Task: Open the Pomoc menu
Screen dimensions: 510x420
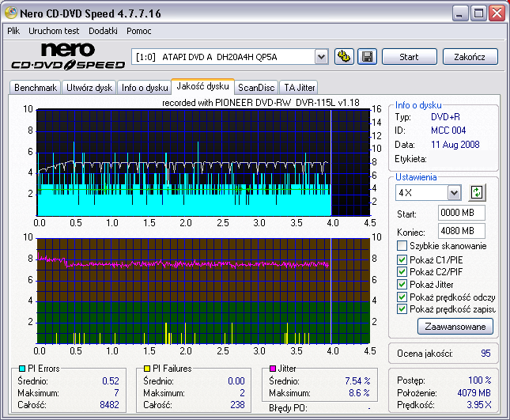Action: click(139, 31)
